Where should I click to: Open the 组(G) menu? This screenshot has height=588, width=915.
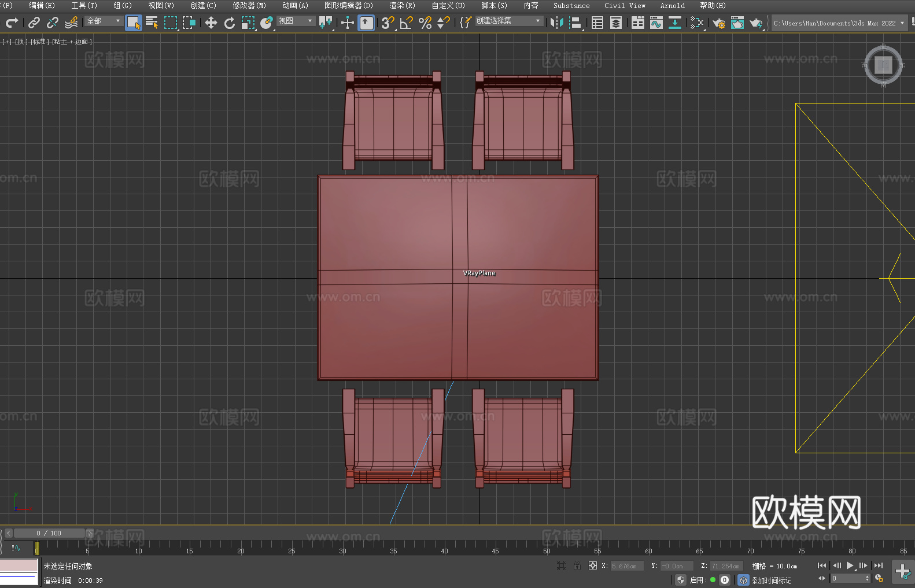click(123, 5)
